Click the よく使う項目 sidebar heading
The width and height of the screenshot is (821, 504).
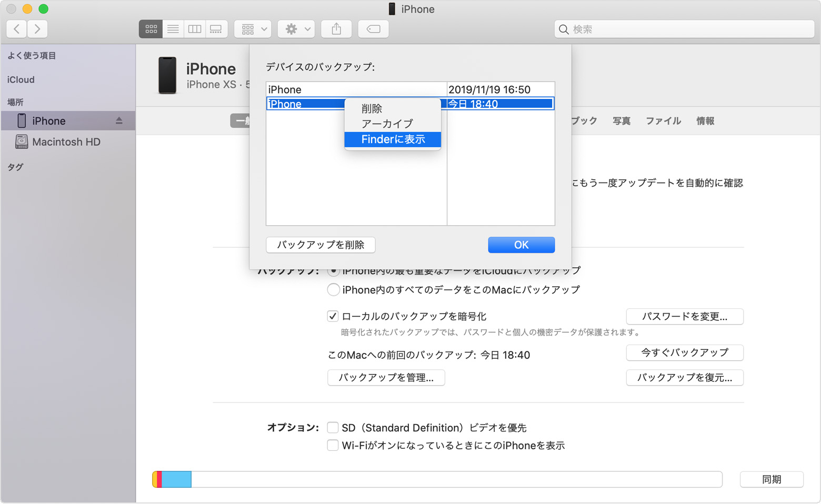(x=32, y=56)
